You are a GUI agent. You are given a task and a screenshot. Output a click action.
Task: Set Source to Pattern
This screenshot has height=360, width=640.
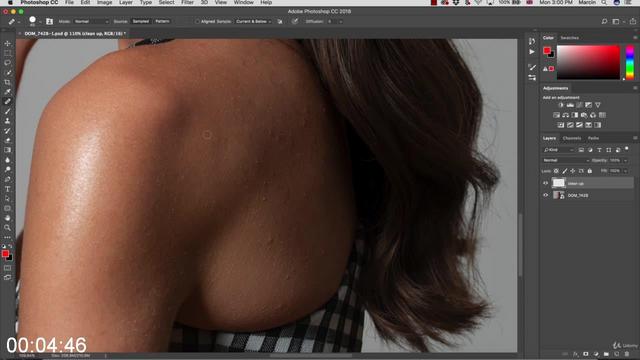click(162, 21)
